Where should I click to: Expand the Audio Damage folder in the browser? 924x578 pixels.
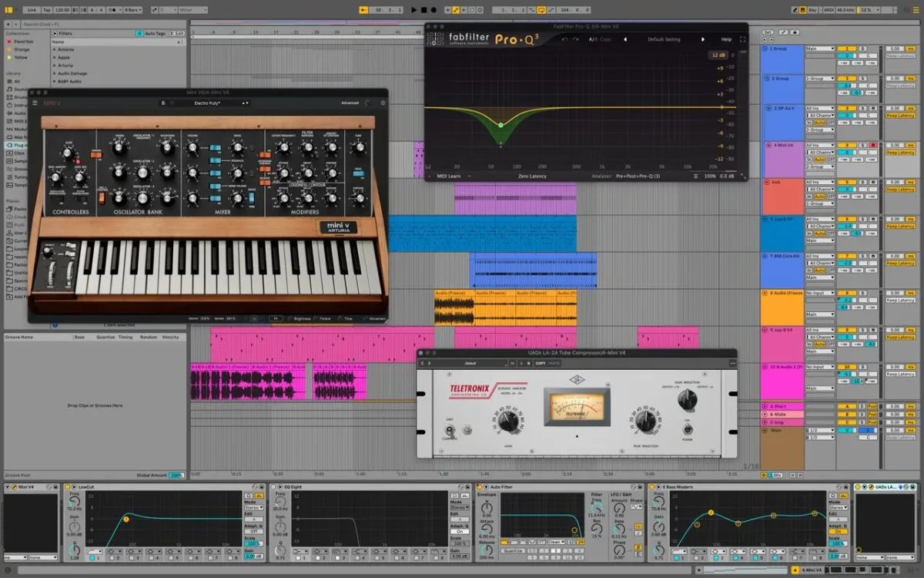pyautogui.click(x=54, y=73)
